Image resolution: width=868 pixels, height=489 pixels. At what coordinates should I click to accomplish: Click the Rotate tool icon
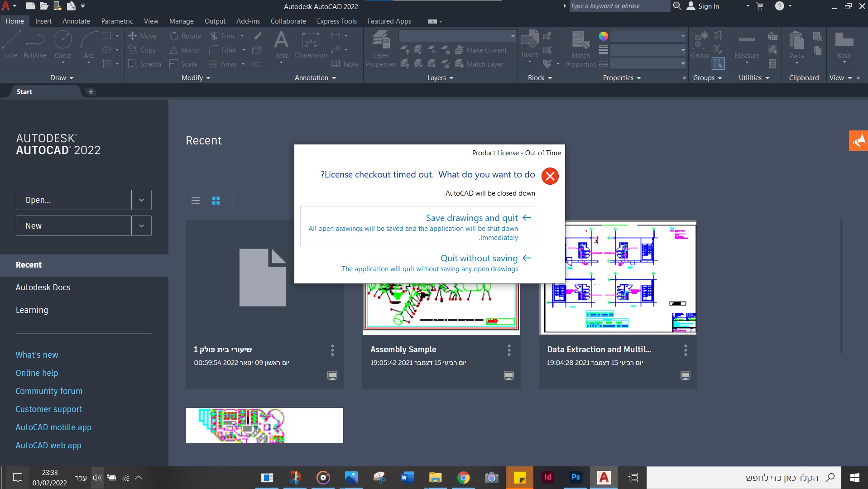(174, 36)
